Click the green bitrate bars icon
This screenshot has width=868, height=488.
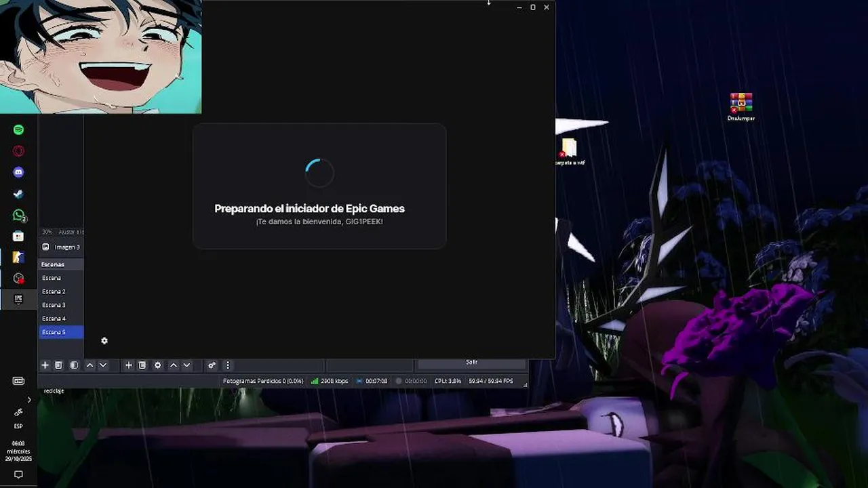click(x=315, y=381)
